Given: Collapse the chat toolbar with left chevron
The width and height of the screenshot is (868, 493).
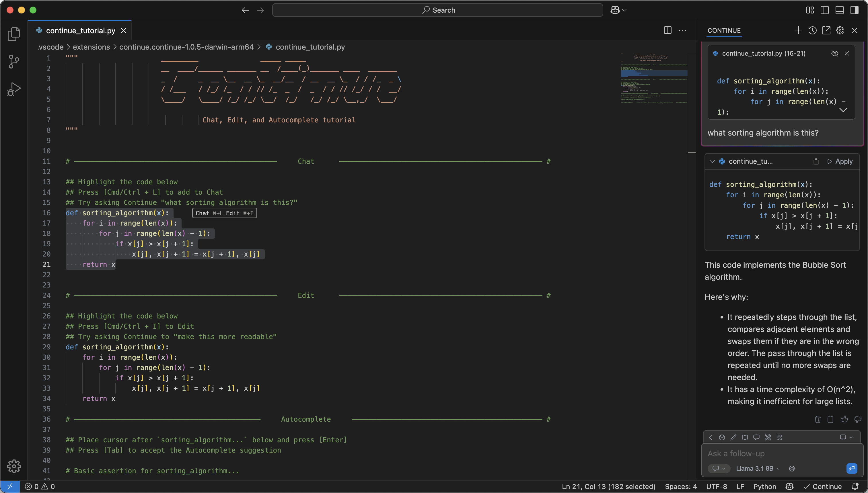Looking at the screenshot, I should [711, 437].
